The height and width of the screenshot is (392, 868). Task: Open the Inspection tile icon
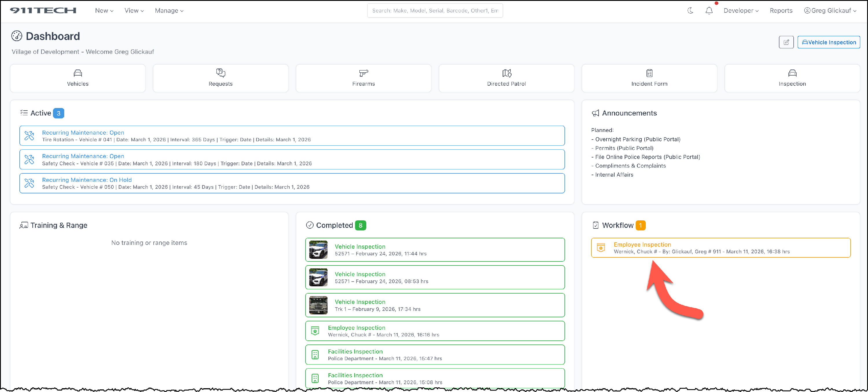tap(792, 73)
